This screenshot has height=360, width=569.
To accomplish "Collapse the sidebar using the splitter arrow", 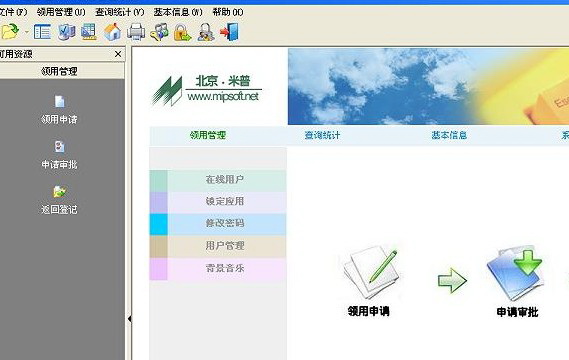I will [129, 319].
